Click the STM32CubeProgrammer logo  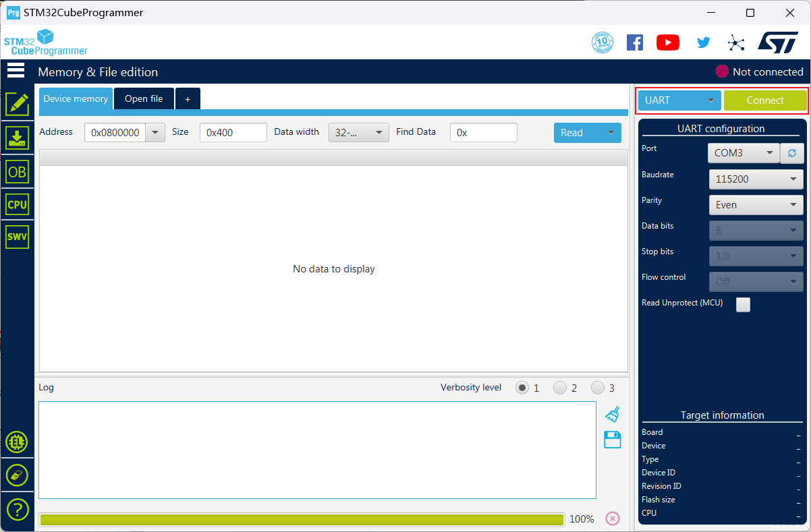click(46, 42)
